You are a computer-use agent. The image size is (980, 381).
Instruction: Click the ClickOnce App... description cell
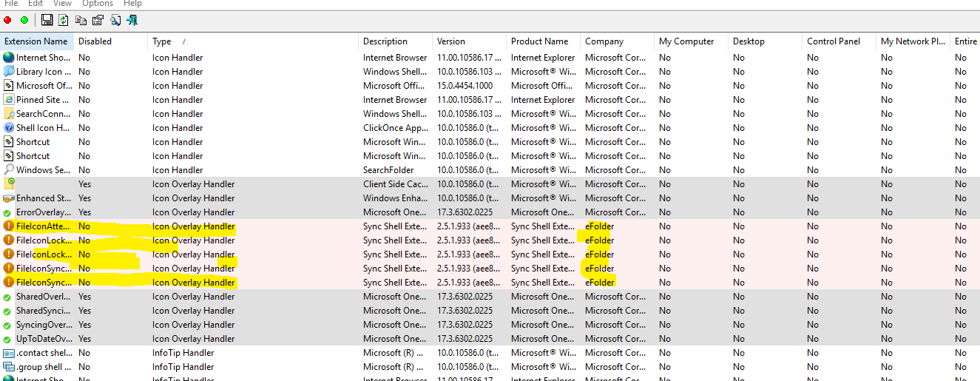tap(394, 128)
